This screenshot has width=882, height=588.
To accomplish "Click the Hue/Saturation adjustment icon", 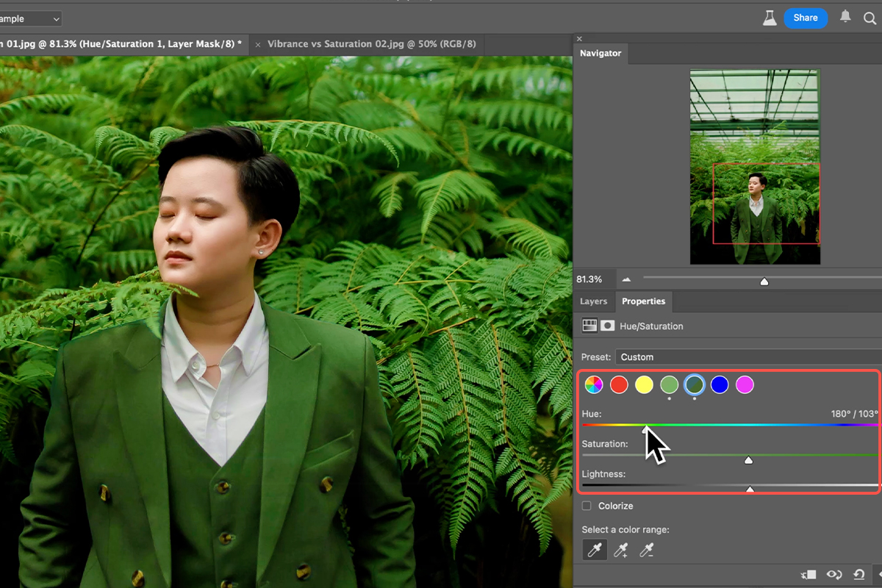I will (x=589, y=326).
